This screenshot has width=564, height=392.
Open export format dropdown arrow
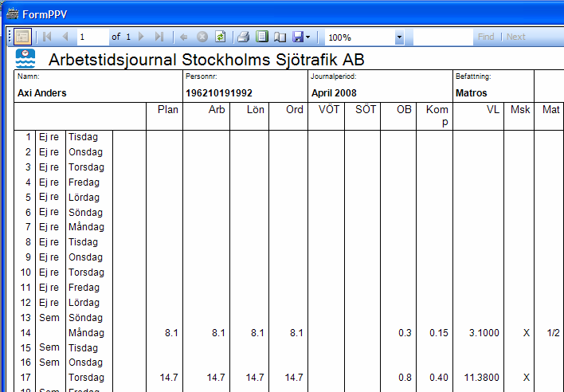pos(308,37)
